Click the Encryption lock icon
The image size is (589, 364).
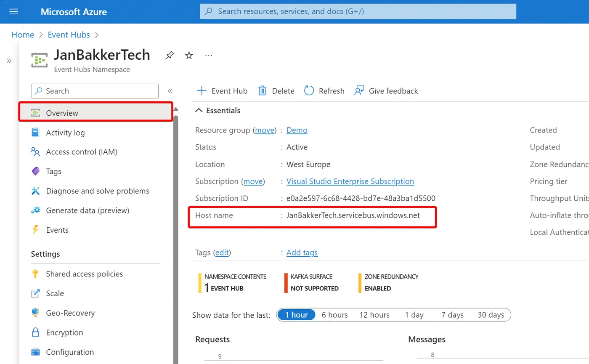point(35,332)
